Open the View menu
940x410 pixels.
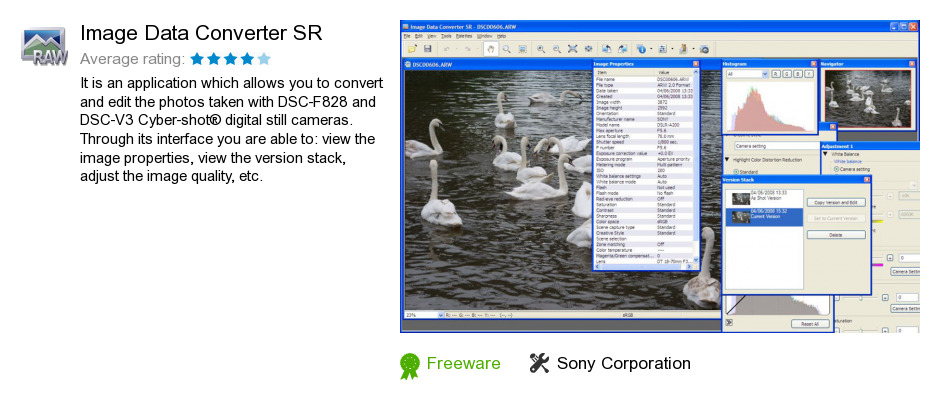tap(432, 36)
